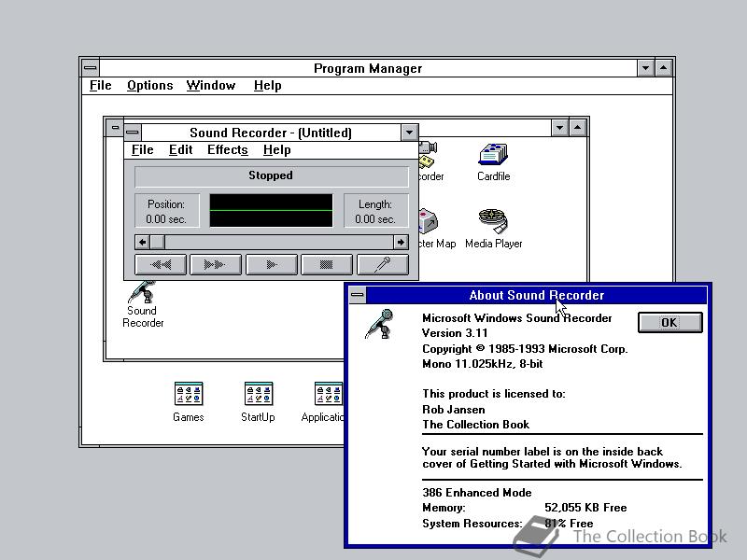Viewport: 747px width, 560px height.
Task: Click the About Sound Recorder title bar
Action: [536, 295]
